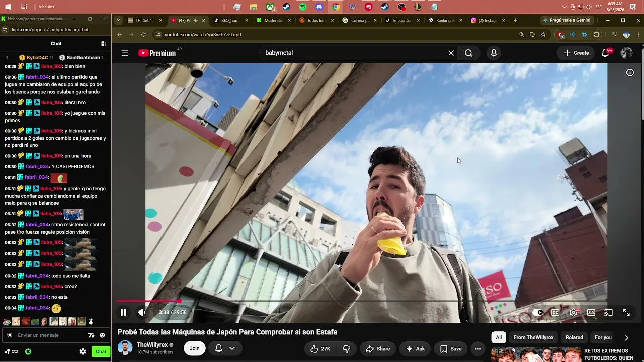
Task: Type in Enviar un mensaje field
Action: point(50,335)
